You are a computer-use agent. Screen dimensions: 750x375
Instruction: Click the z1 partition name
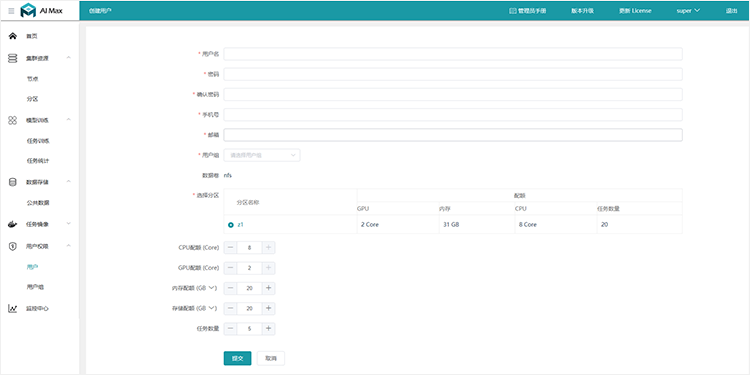[x=241, y=224]
